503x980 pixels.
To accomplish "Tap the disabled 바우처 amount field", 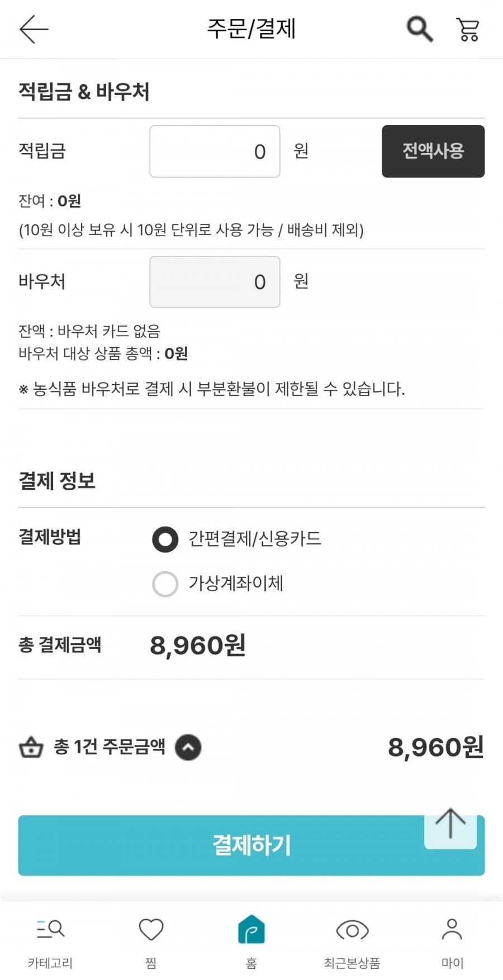I will pyautogui.click(x=215, y=282).
